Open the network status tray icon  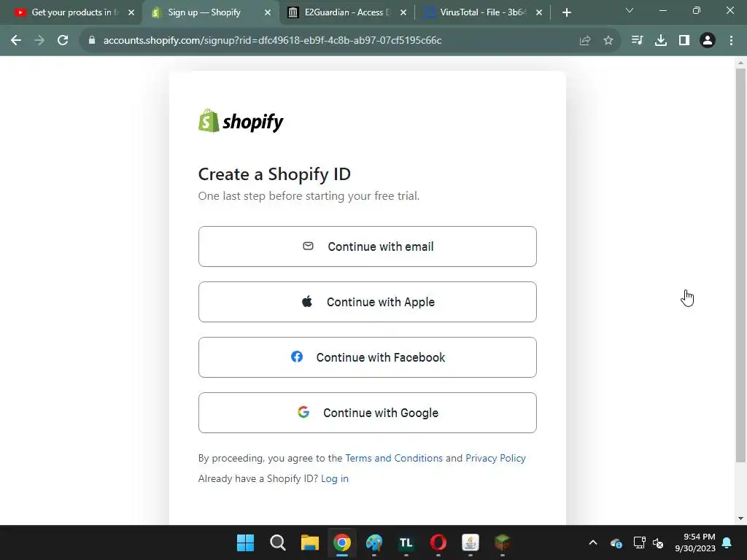(x=639, y=542)
